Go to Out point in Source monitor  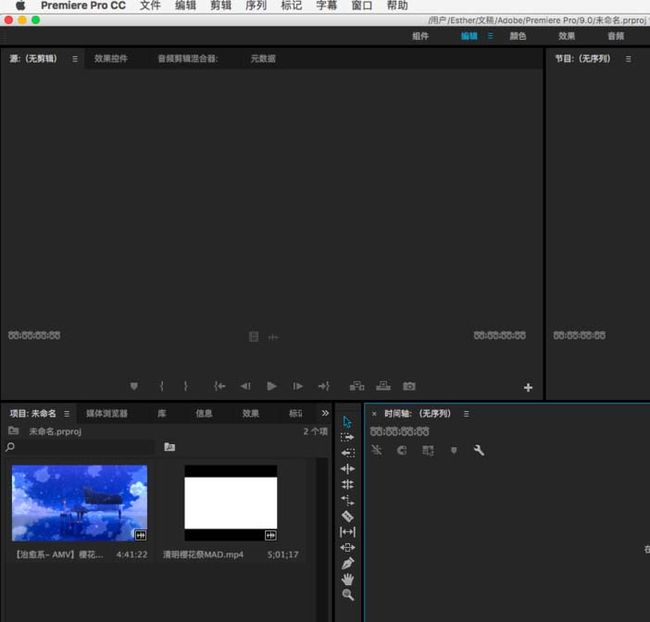[324, 386]
